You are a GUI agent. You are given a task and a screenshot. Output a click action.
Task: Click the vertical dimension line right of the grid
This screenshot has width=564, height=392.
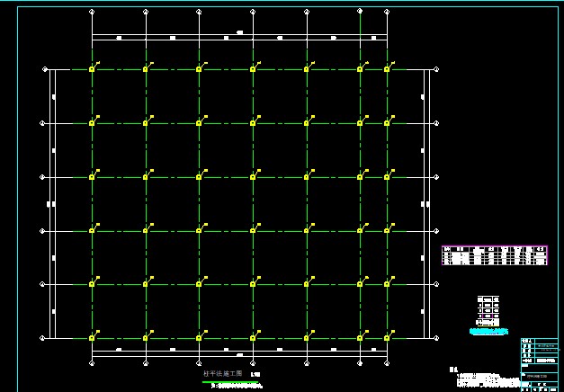coord(425,203)
